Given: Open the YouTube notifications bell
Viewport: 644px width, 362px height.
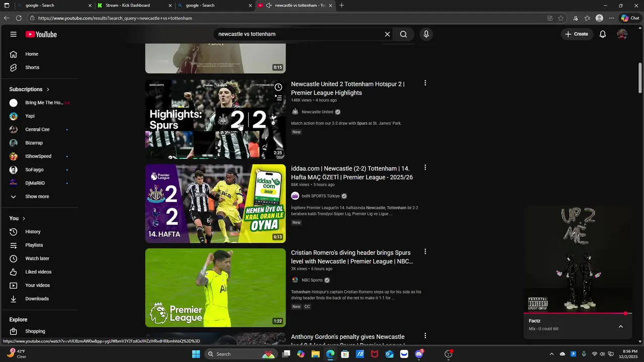Looking at the screenshot, I should coord(603,34).
